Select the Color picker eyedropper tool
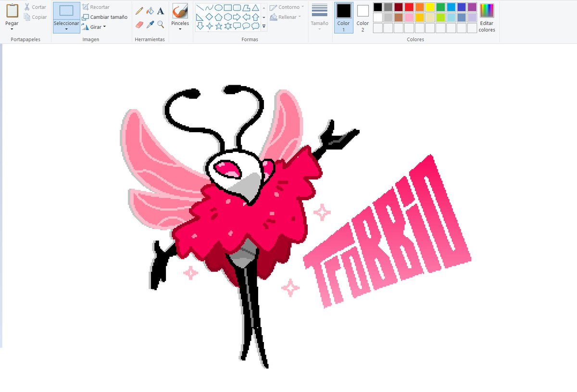Image resolution: width=577 pixels, height=392 pixels. coord(150,24)
